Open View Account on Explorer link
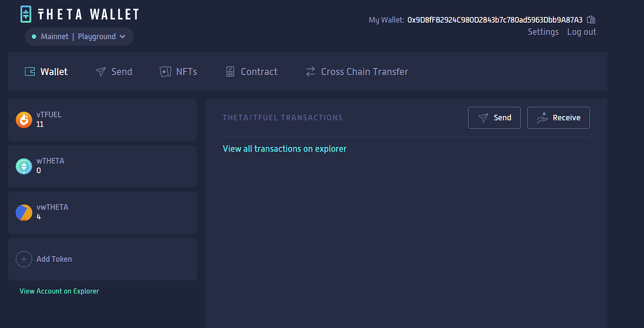 pyautogui.click(x=59, y=291)
